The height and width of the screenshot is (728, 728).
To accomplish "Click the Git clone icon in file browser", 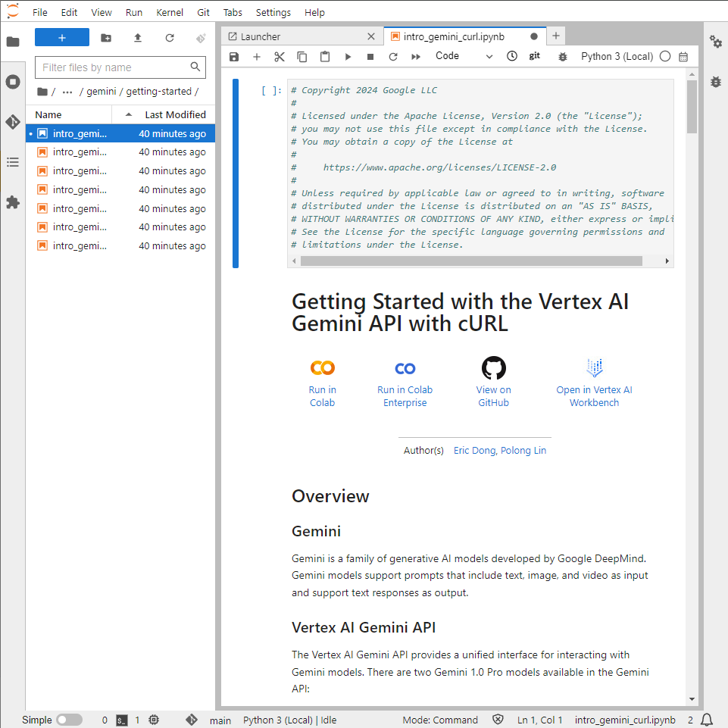I will [201, 38].
